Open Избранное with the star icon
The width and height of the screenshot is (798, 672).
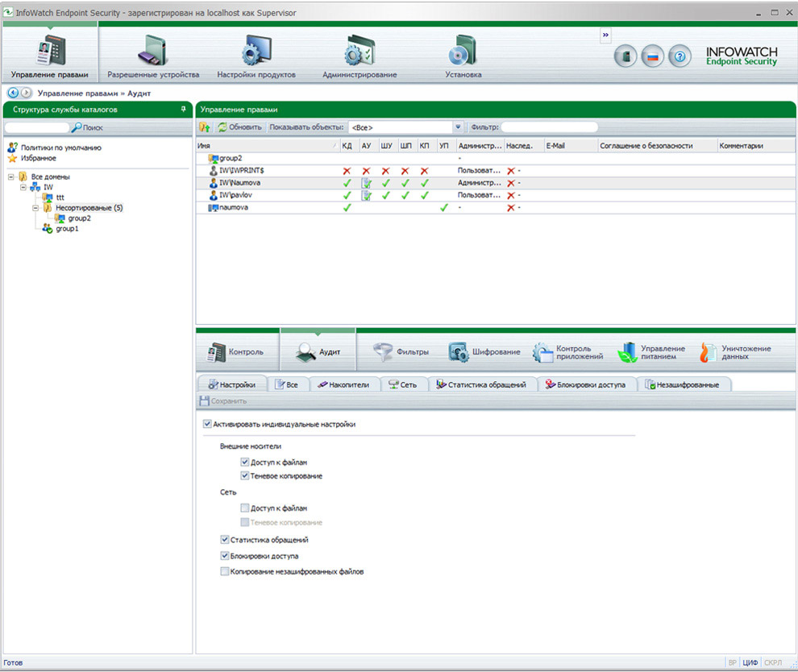click(x=32, y=158)
